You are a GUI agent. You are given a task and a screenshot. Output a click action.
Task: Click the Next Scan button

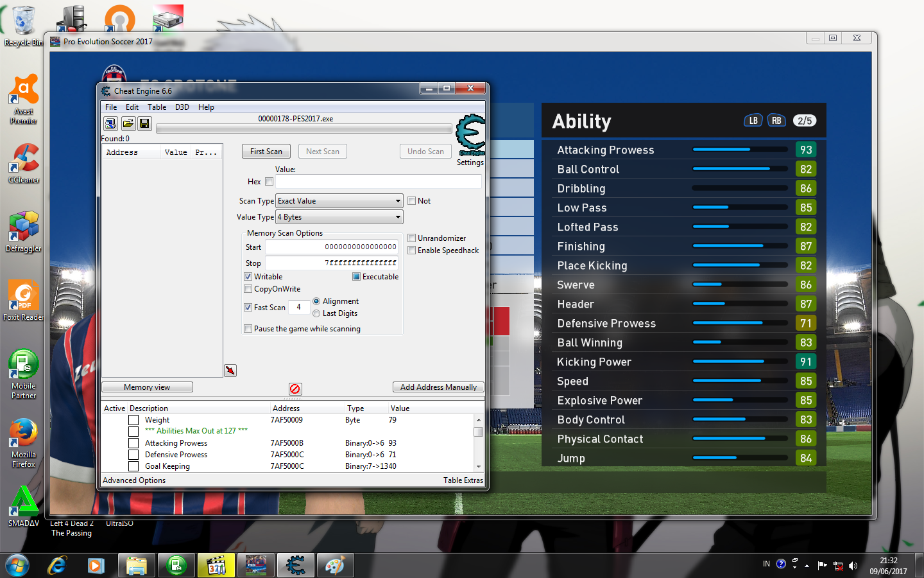[323, 152]
